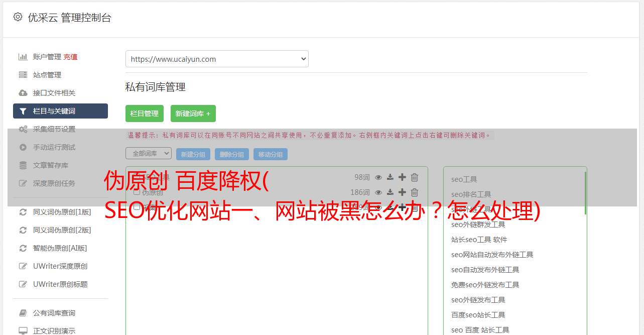This screenshot has height=335, width=644.
Task: View the 98词 library via eye icon
Action: pos(378,177)
